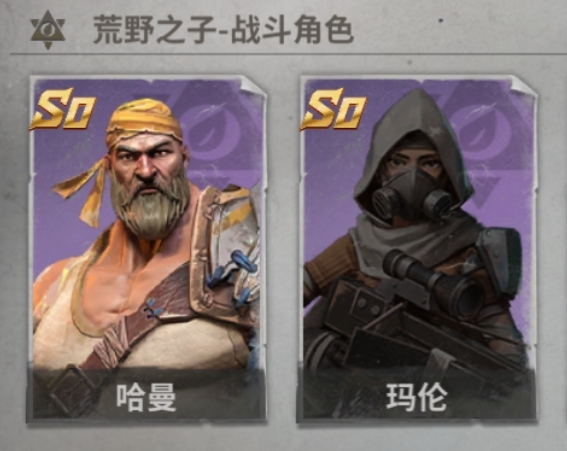Tap the 玛伦 name label
Screen dimensions: 567x451
point(417,397)
